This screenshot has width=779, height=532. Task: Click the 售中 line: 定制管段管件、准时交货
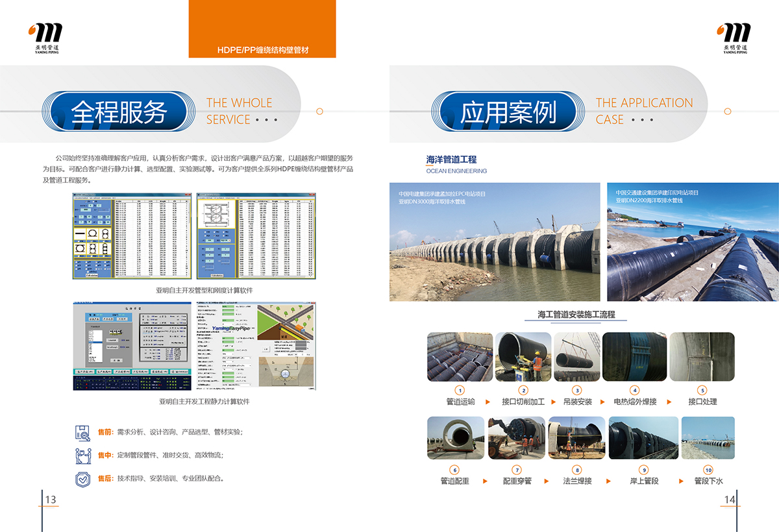click(160, 455)
